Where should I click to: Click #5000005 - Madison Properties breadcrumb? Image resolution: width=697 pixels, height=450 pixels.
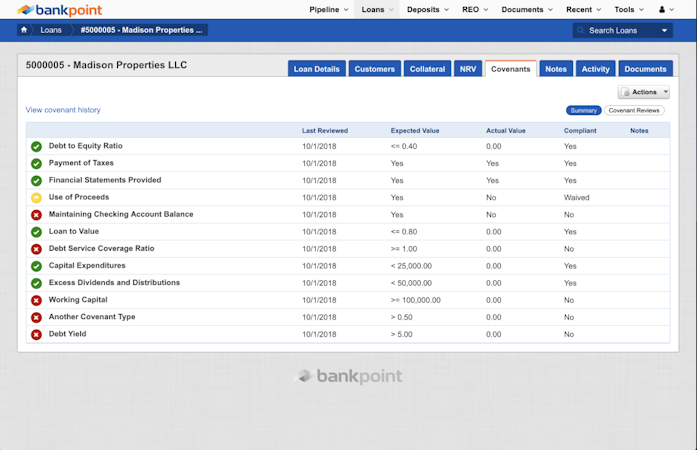tap(141, 30)
